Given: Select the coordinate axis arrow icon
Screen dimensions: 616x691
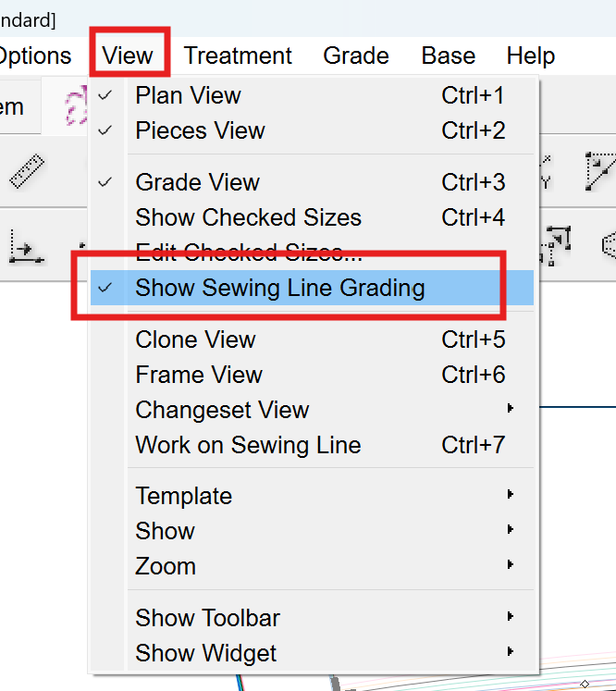Looking at the screenshot, I should (25, 247).
